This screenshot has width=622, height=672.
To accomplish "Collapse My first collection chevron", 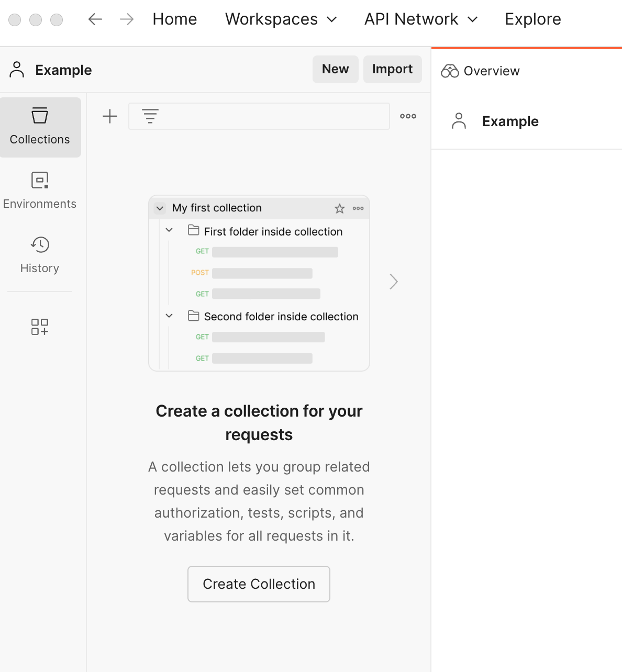I will coord(160,208).
